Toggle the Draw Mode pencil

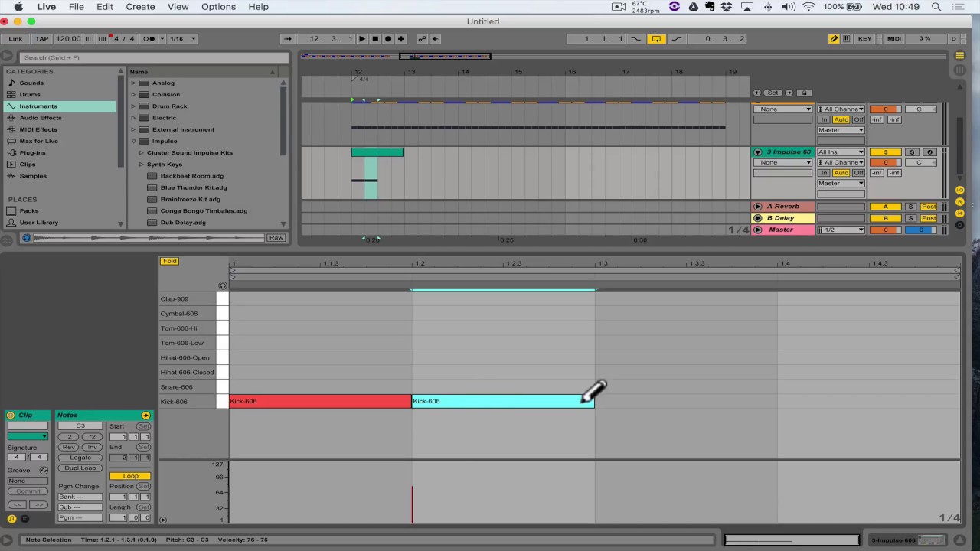click(834, 39)
